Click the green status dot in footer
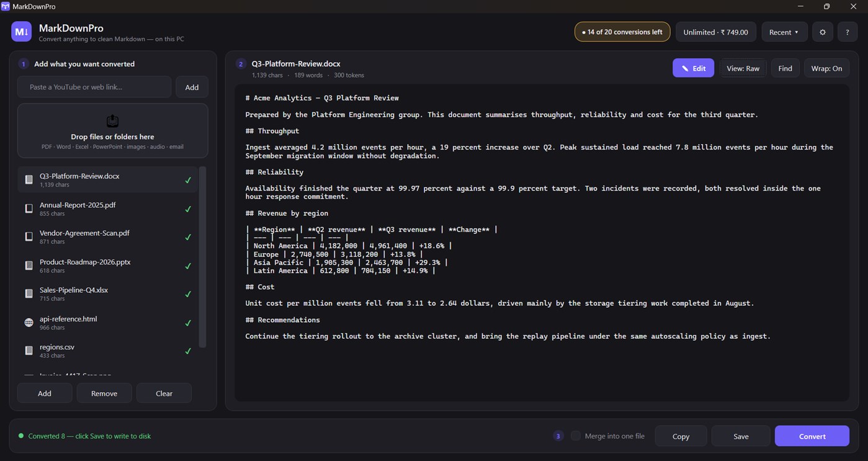The height and width of the screenshot is (461, 868). click(21, 436)
